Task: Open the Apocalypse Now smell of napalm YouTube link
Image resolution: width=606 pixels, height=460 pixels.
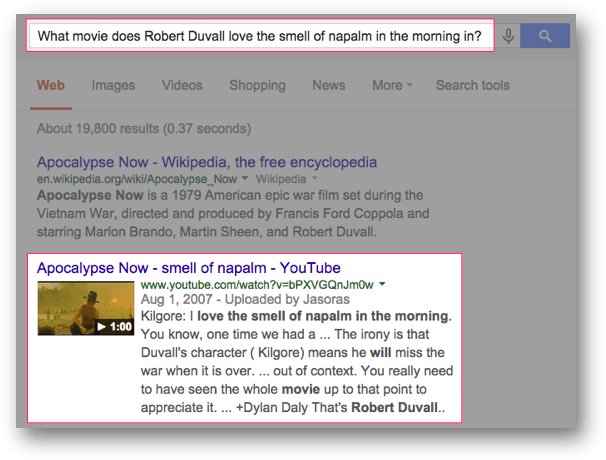Action: click(189, 268)
